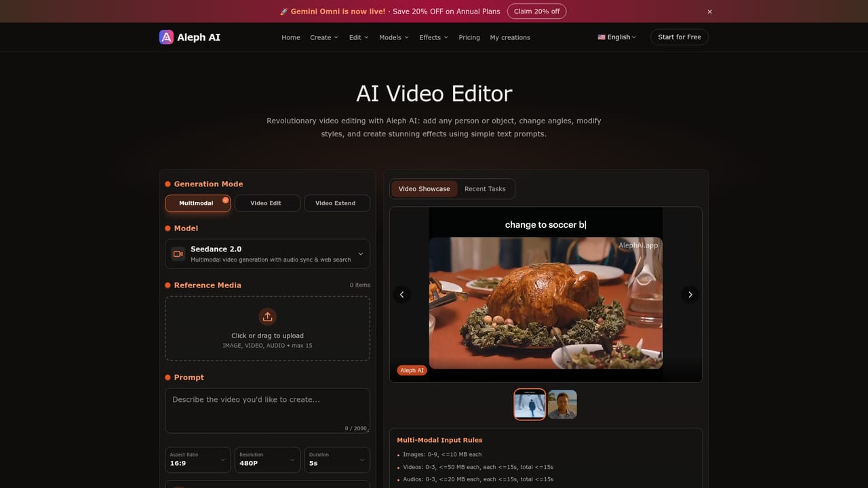Select Video Extend generation mode
The height and width of the screenshot is (488, 868).
337,203
